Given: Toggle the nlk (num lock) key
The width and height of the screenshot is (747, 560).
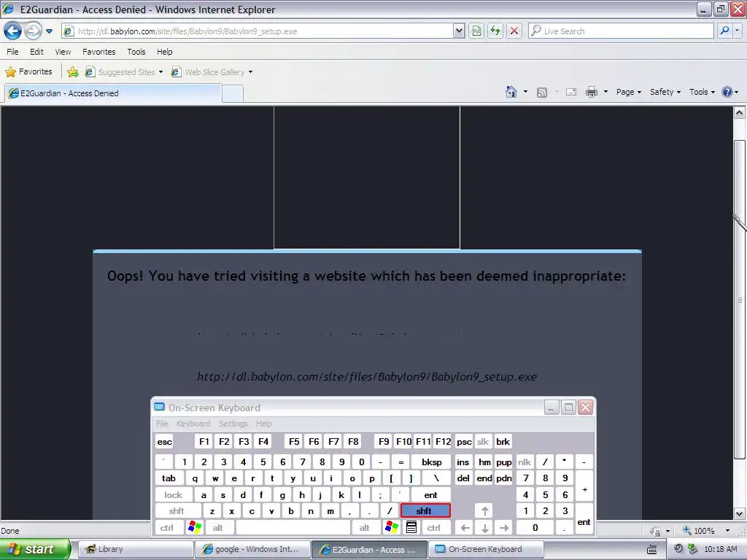Looking at the screenshot, I should 525,462.
